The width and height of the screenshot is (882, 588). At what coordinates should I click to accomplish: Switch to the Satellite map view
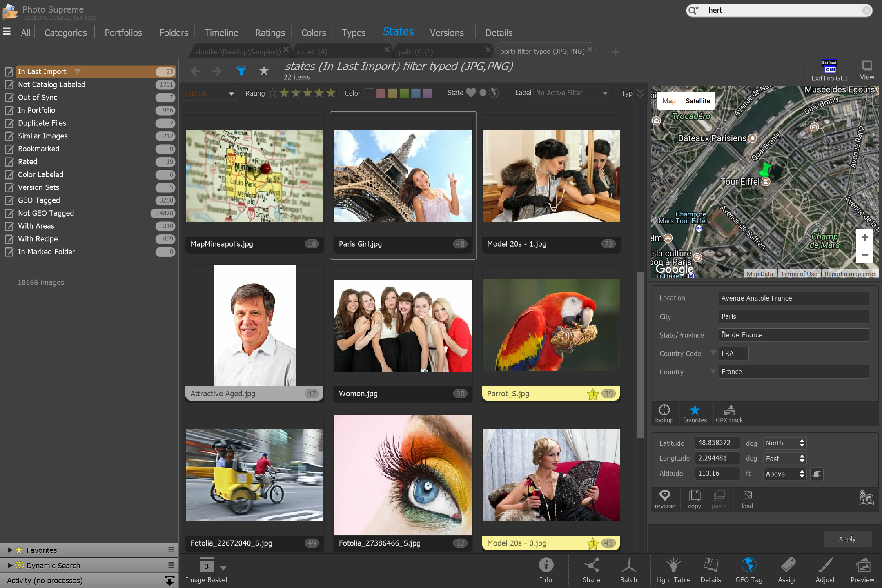[697, 101]
